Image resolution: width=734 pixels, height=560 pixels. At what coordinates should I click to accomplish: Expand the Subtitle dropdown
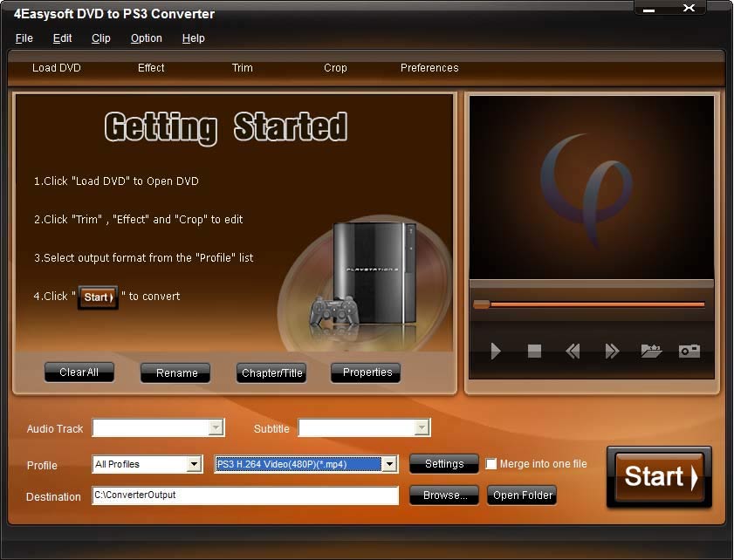[422, 427]
